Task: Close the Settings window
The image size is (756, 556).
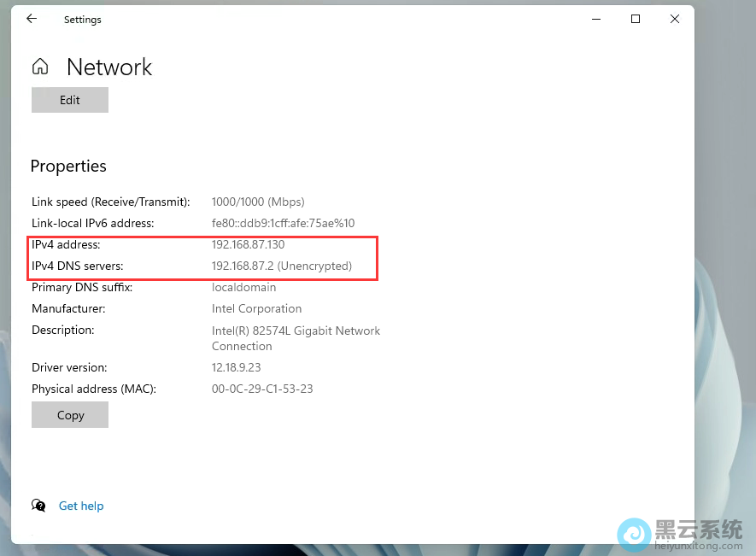Action: (675, 19)
